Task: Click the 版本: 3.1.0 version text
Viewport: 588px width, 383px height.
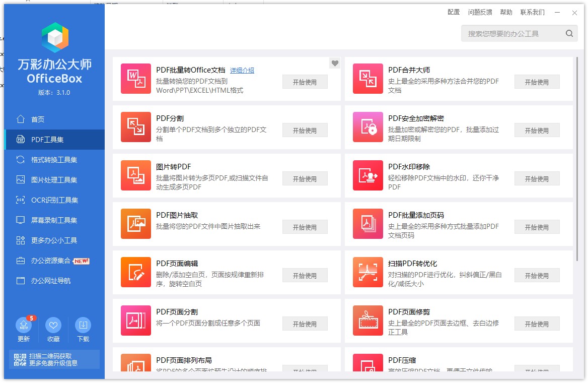Action: [x=54, y=92]
